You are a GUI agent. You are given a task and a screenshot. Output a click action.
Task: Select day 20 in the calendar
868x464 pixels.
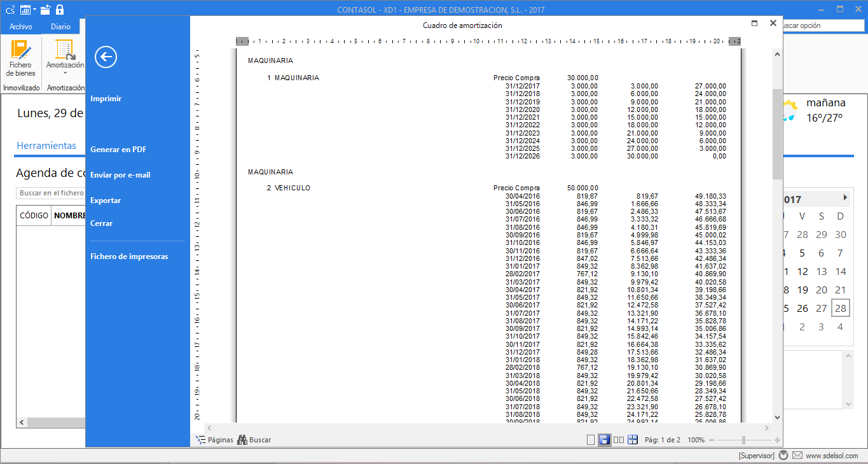point(822,290)
